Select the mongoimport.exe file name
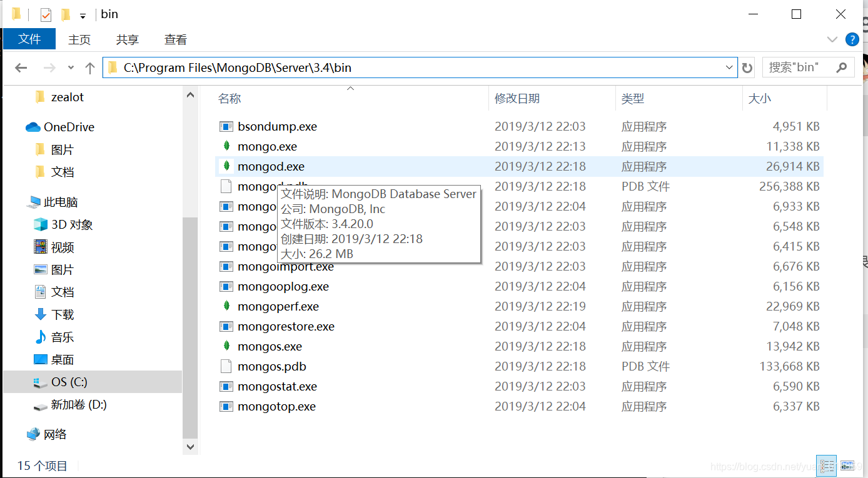This screenshot has width=868, height=478. point(286,267)
